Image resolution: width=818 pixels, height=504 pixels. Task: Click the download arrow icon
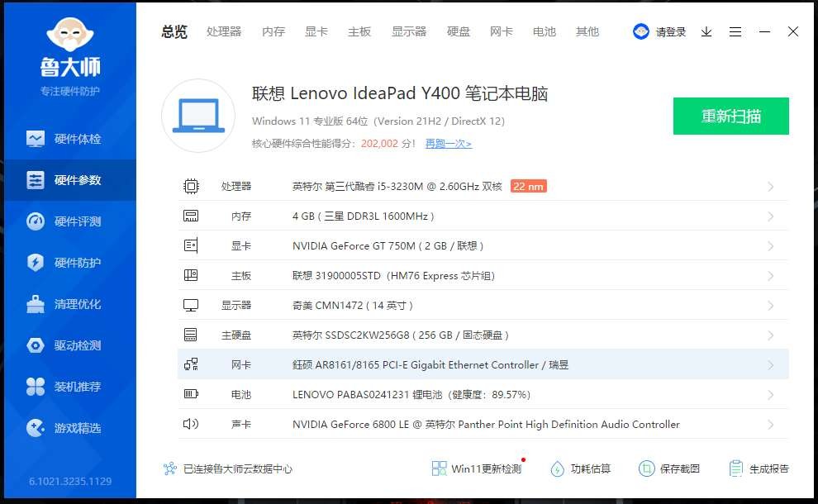point(706,32)
